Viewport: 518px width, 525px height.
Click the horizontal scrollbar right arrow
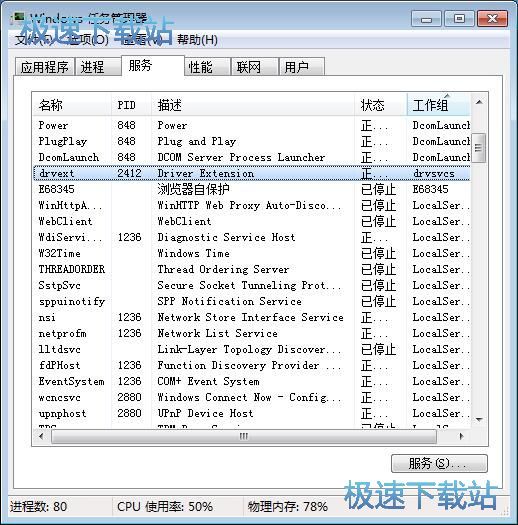click(462, 436)
